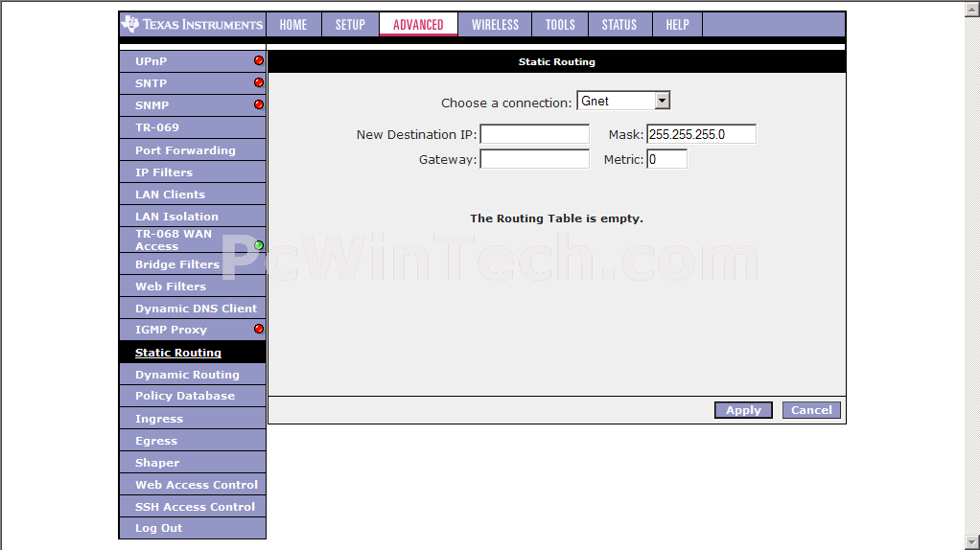Focus the New Destination IP field
This screenshot has height=550, width=980.
click(534, 135)
